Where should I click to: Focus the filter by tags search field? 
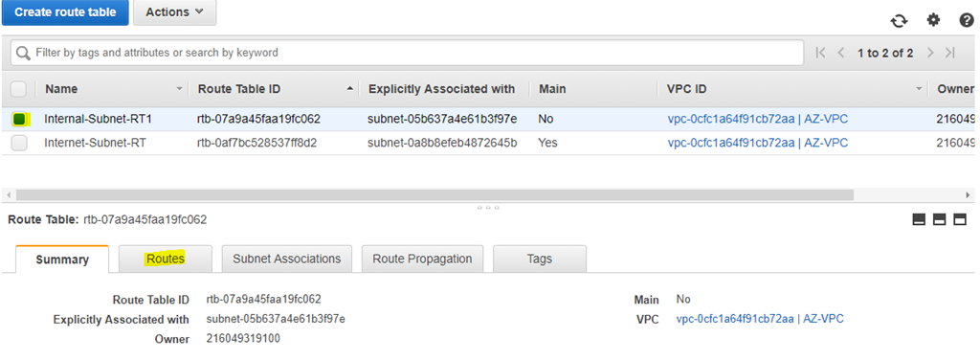[407, 54]
